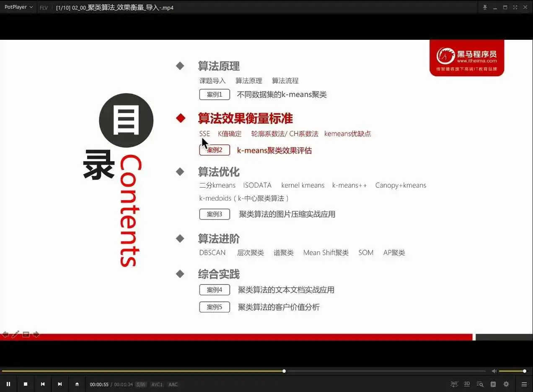Image resolution: width=533 pixels, height=392 pixels.
Task: Click the bookmark arrow icon above seek bar
Action: tap(36, 334)
